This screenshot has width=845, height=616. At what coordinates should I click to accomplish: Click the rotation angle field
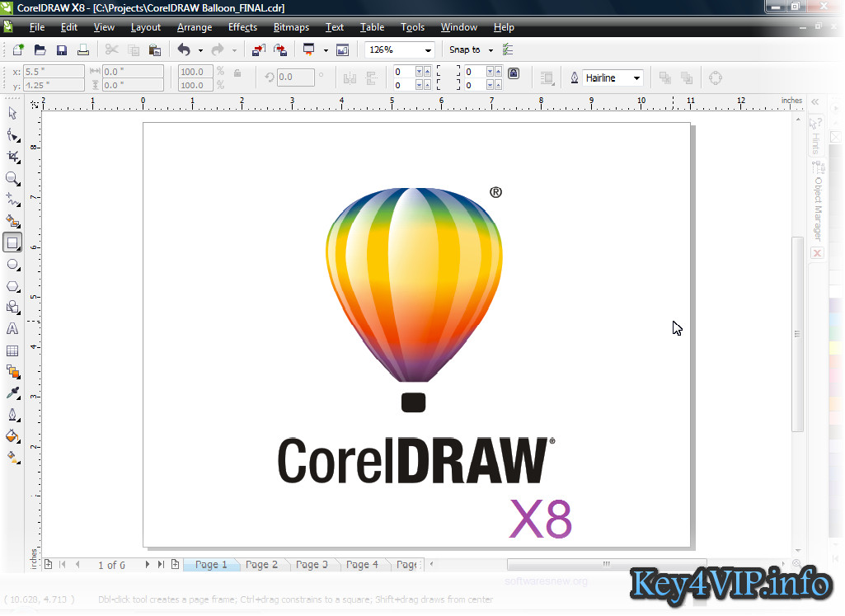pyautogui.click(x=295, y=77)
